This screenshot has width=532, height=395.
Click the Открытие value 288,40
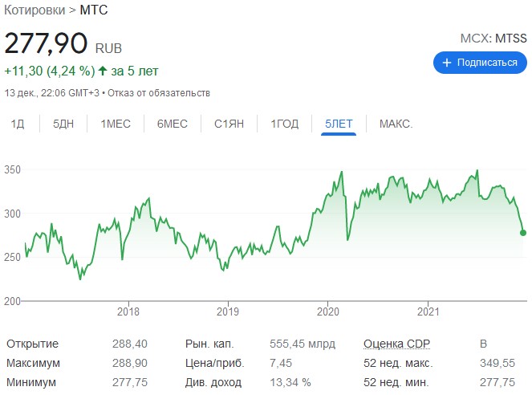130,344
